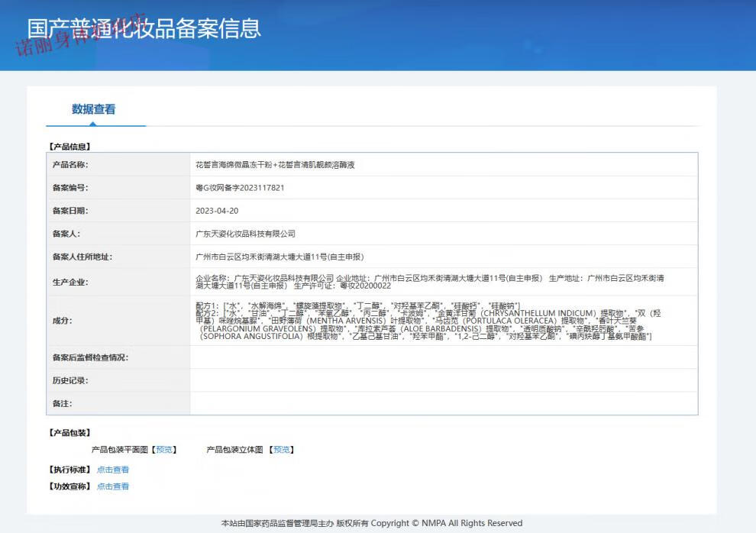Click the NMPA copyright footer text
Viewport: 756px width, 533px height.
pyautogui.click(x=371, y=523)
